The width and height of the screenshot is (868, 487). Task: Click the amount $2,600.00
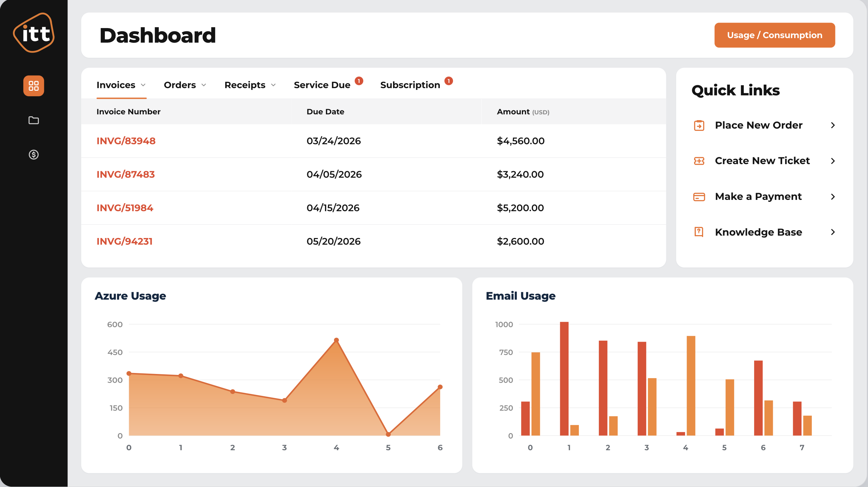[x=520, y=241]
